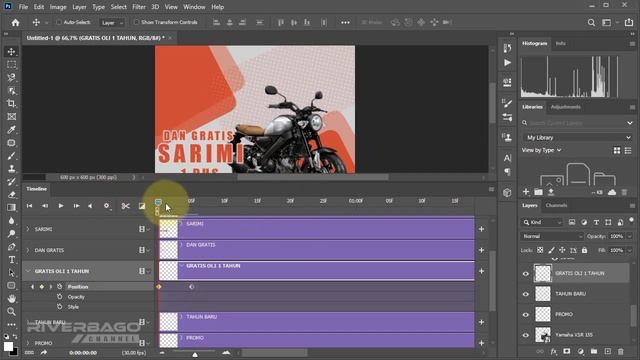Step to the next frame
Image resolution: width=640 pixels, height=360 pixels.
pyautogui.click(x=76, y=206)
